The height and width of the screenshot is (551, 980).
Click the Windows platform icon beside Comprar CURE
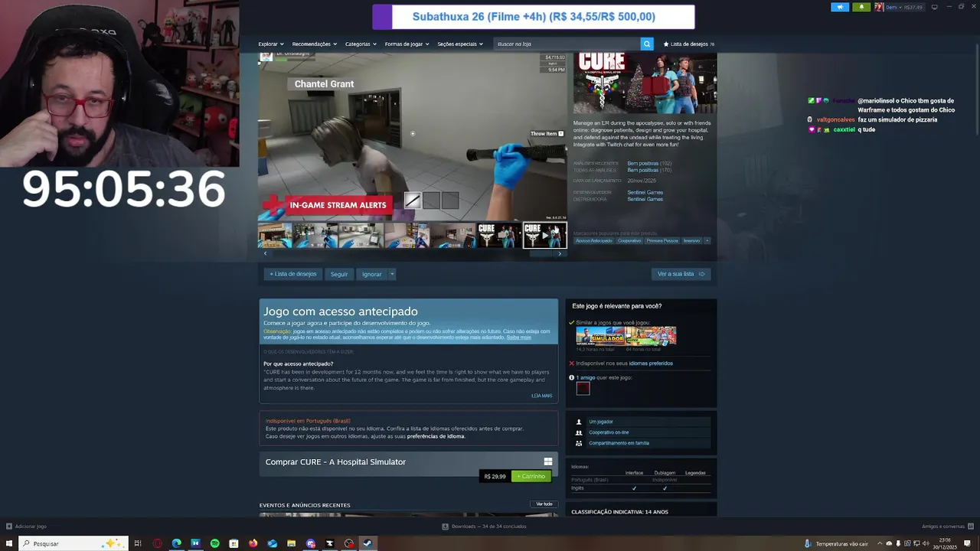(x=547, y=461)
